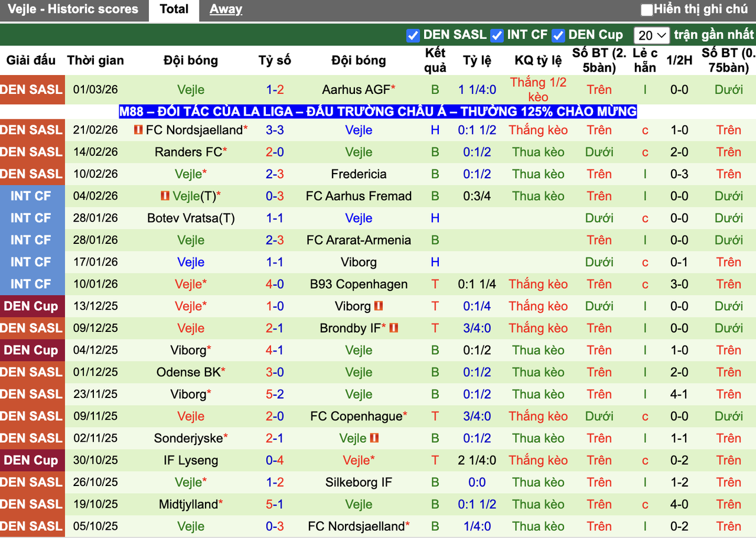Click red card icon beside Viborg 13/12/25
756x538 pixels.
tap(379, 306)
